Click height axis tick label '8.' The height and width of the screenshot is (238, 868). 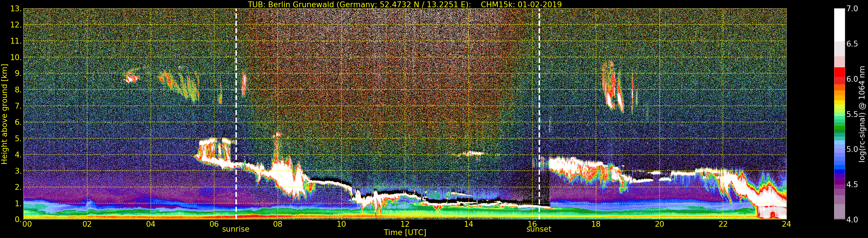[19, 90]
